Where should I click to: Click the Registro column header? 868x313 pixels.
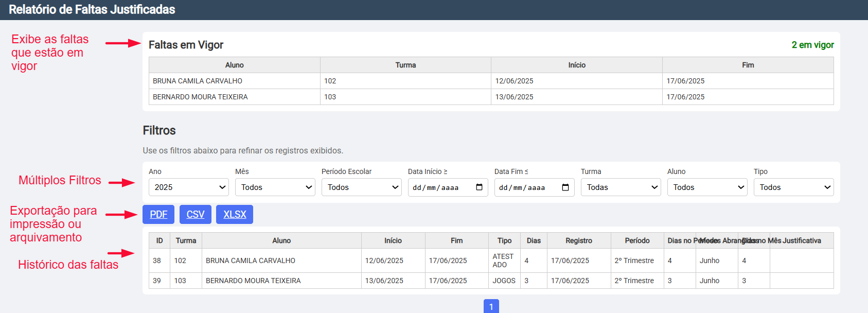click(x=579, y=240)
